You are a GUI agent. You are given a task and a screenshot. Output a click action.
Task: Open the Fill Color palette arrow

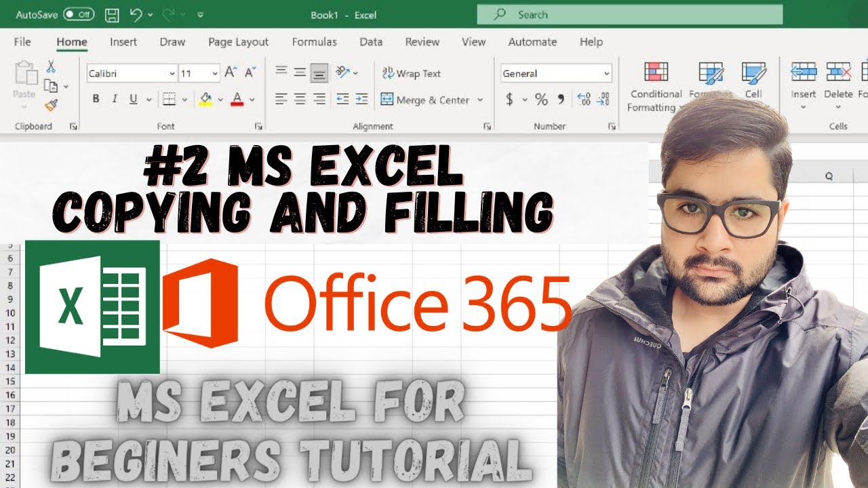220,100
